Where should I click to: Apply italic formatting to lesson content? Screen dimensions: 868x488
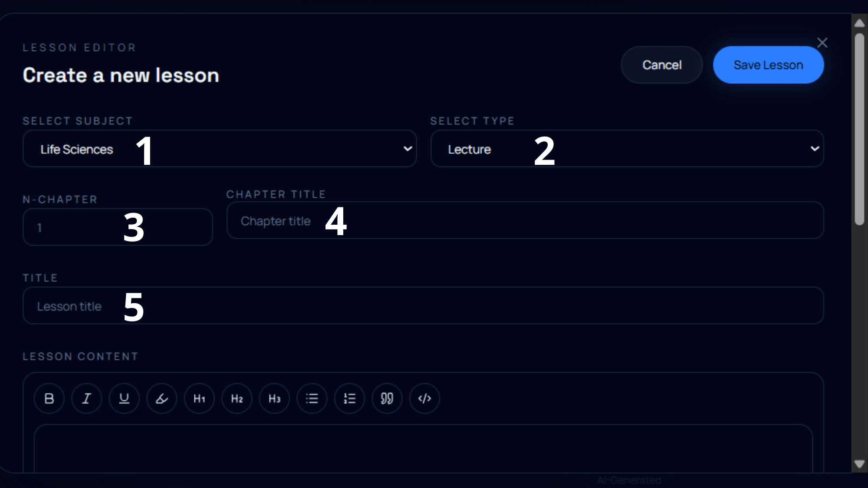point(87,398)
